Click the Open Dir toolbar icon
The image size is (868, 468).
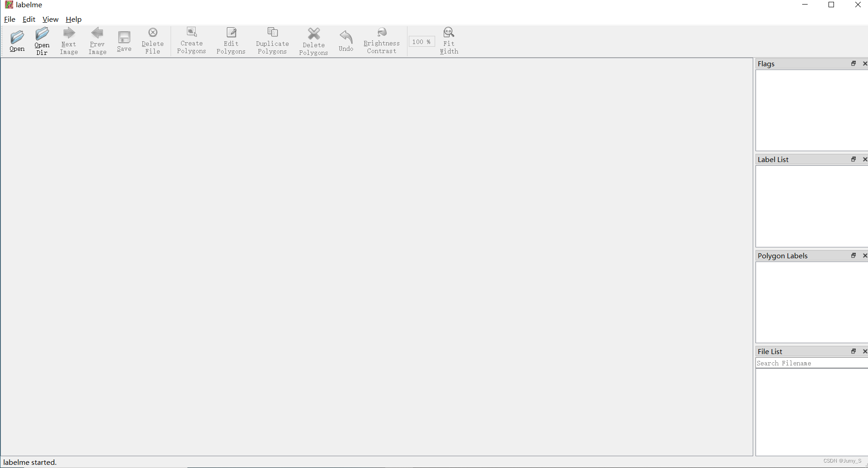click(42, 41)
